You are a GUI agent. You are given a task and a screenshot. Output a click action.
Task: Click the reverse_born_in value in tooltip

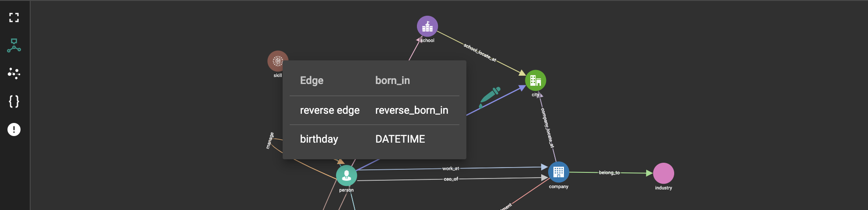[412, 110]
